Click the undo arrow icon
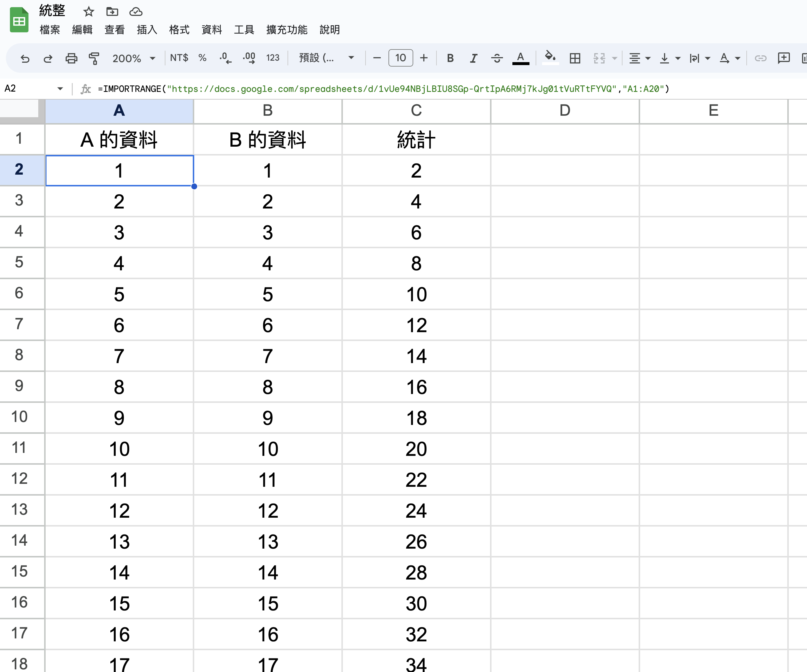807x672 pixels. (x=25, y=58)
